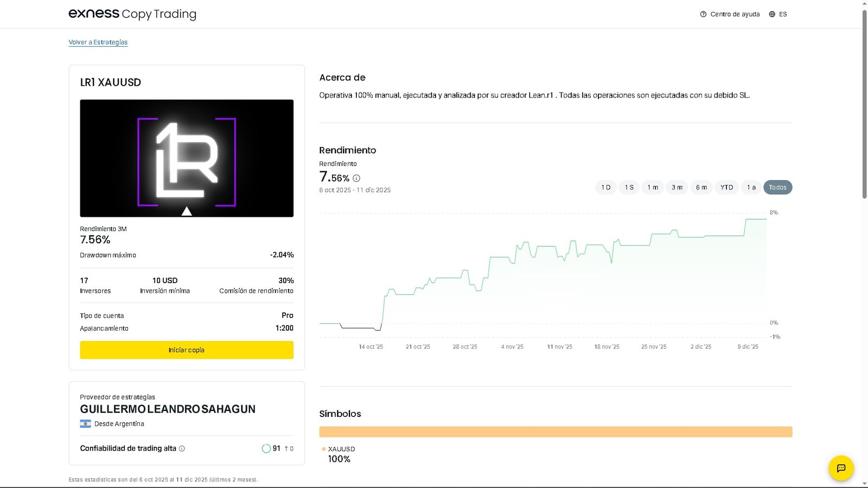Screen dimensions: 868x488
Task: Select the 1D chart range
Action: click(x=605, y=187)
